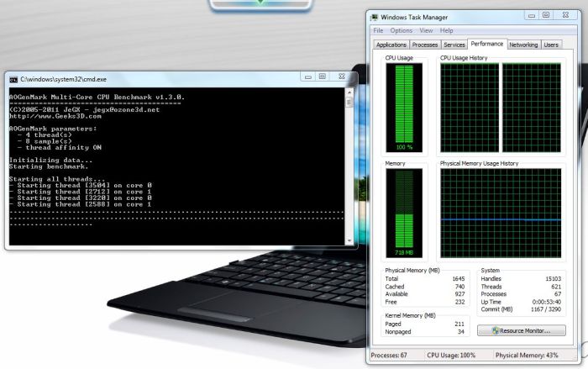Click the CPU Usage 100% meter
The image size is (588, 369).
(404, 108)
